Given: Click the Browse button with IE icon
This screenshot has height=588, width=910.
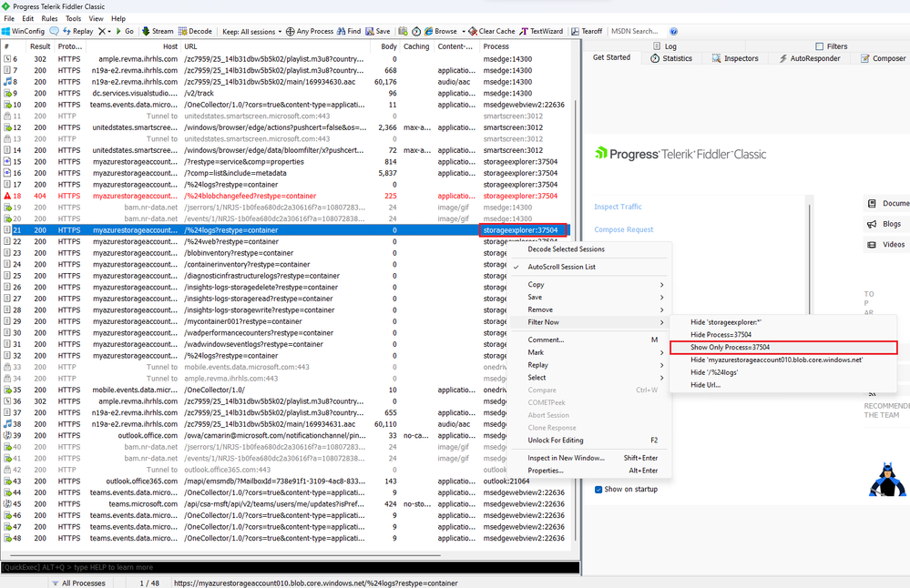Looking at the screenshot, I should coord(441,31).
